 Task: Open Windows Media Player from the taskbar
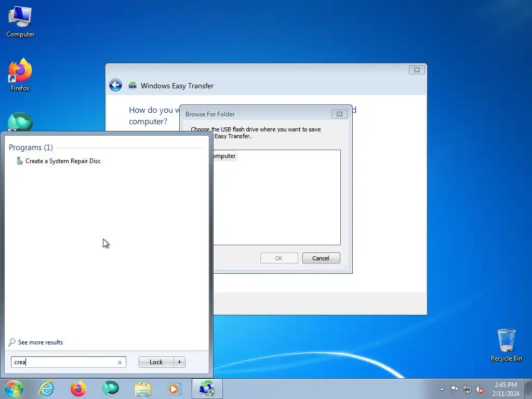(175, 389)
